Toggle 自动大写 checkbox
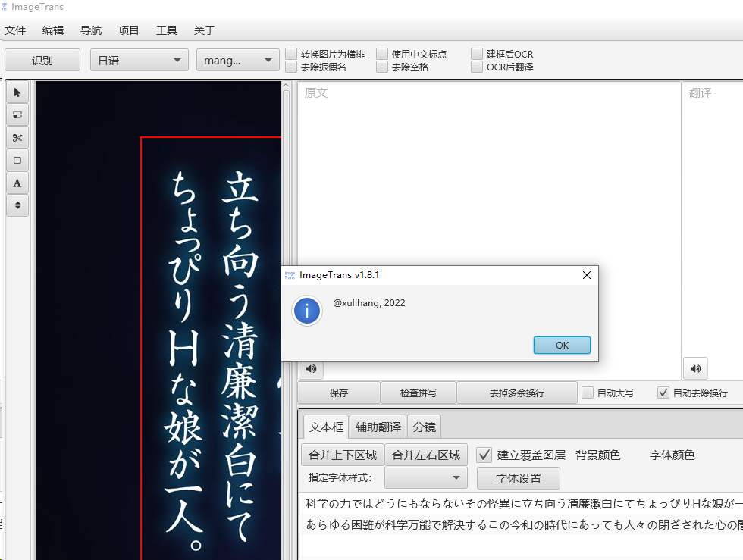Viewport: 743px width, 560px height. point(588,393)
